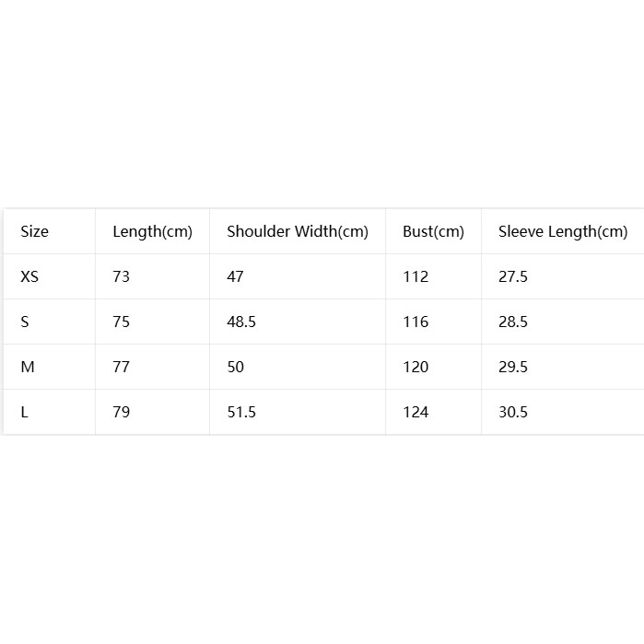Click the XS size row label
644x644 pixels.
tap(29, 276)
